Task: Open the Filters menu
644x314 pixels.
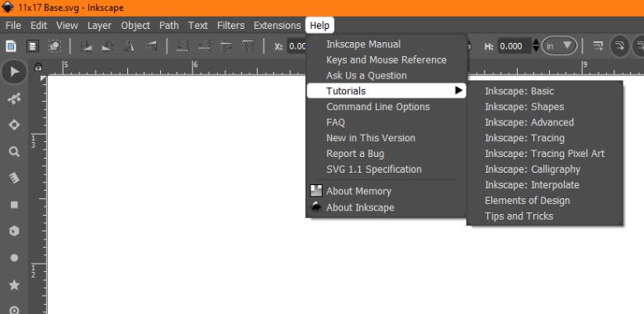Action: [x=231, y=26]
